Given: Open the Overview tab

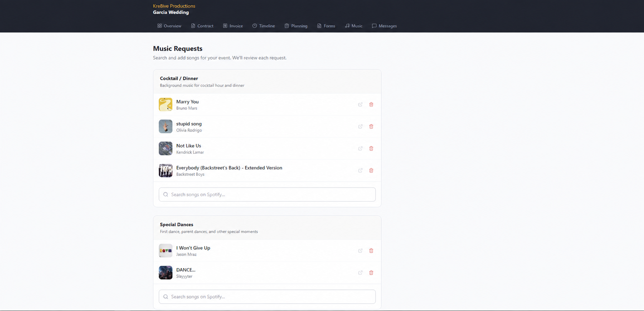Looking at the screenshot, I should click(x=169, y=26).
